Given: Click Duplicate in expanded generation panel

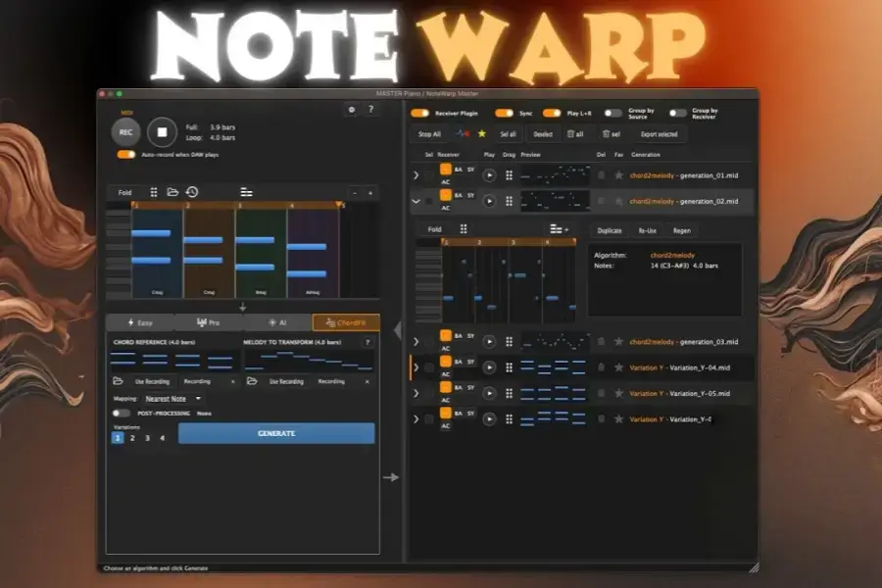Looking at the screenshot, I should tap(610, 230).
